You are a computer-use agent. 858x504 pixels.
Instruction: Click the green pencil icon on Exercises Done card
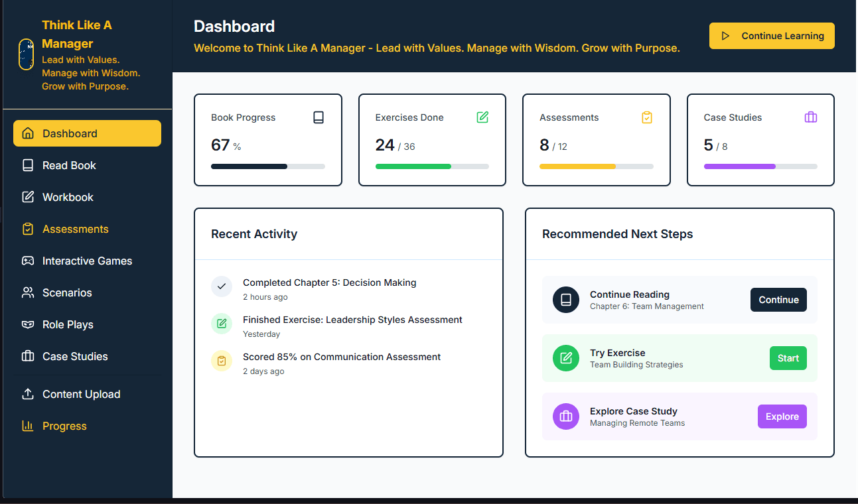(x=482, y=117)
